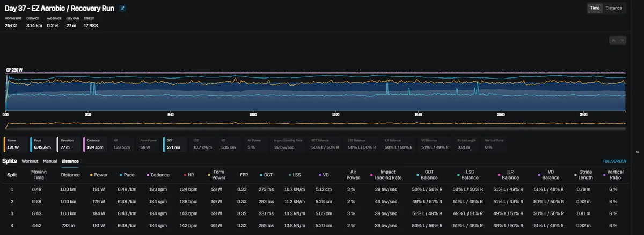Click the activity title Day 37 heading
This screenshot has width=644, height=235.
[x=60, y=8]
